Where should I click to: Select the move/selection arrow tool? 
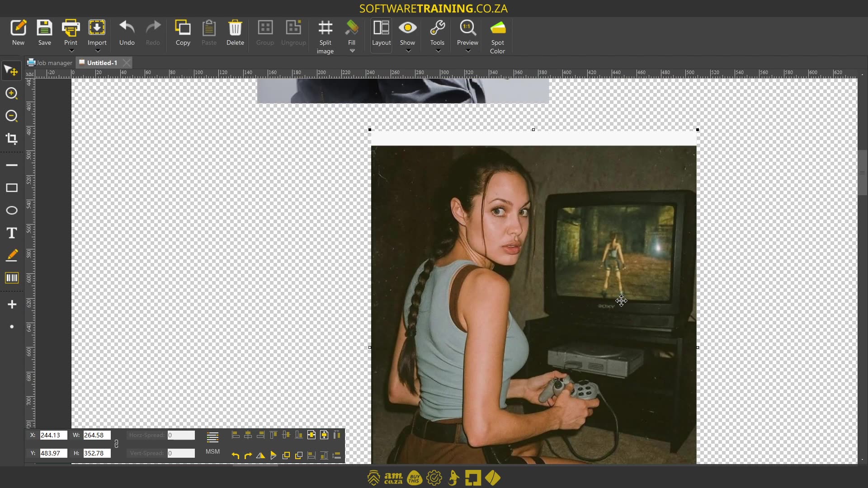[x=11, y=71]
